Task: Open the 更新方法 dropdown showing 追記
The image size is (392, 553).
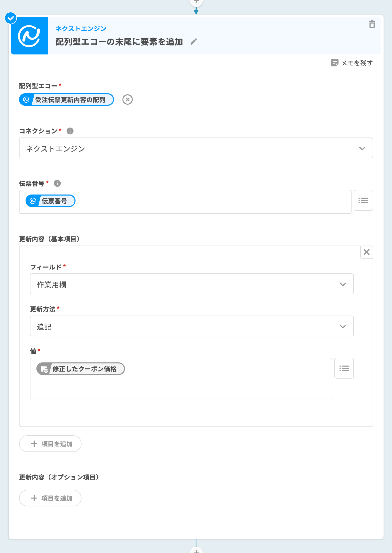Action: [192, 326]
